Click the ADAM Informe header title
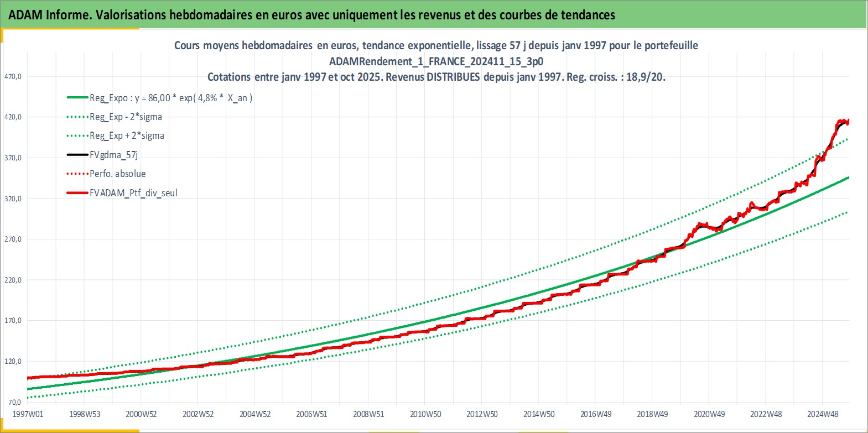The width and height of the screenshot is (868, 433). [x=311, y=15]
